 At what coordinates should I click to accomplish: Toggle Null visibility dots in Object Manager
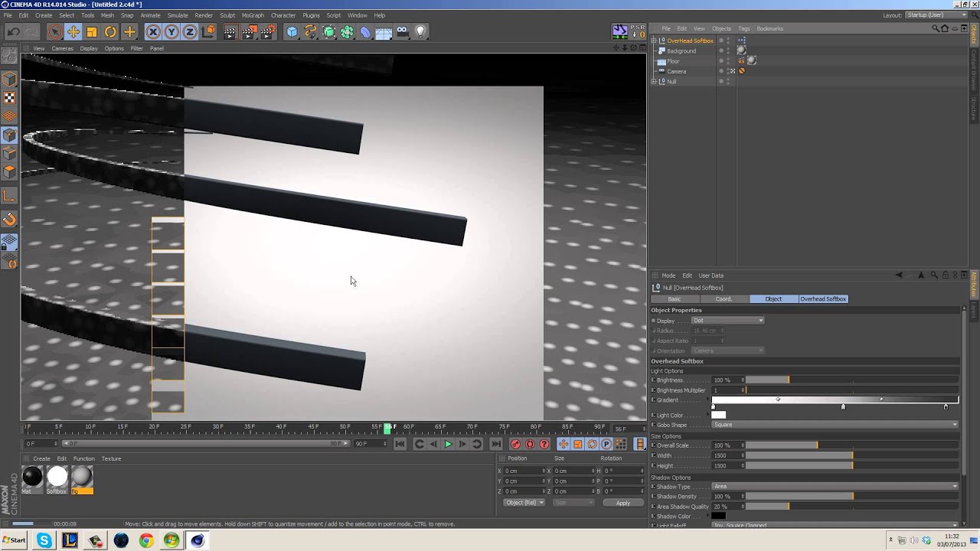(728, 81)
